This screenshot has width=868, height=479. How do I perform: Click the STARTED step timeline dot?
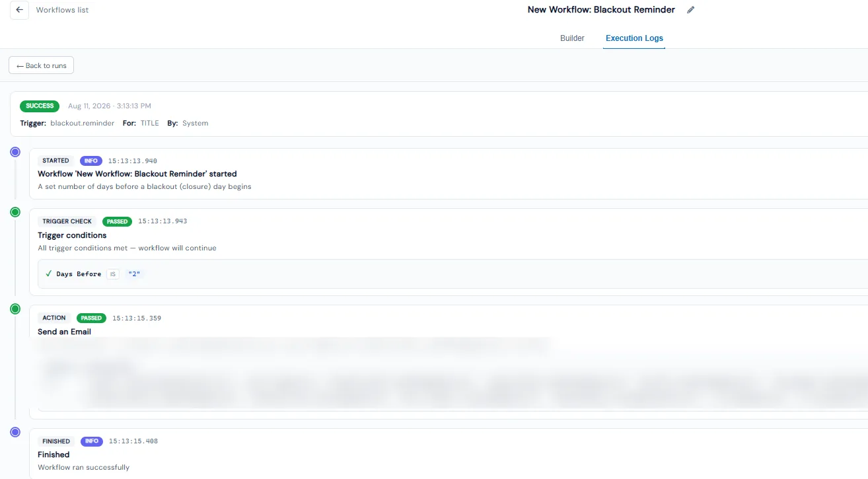pos(15,152)
